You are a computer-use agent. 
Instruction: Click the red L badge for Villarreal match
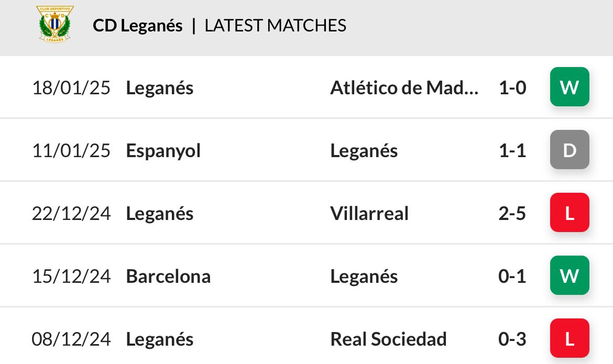coord(570,213)
